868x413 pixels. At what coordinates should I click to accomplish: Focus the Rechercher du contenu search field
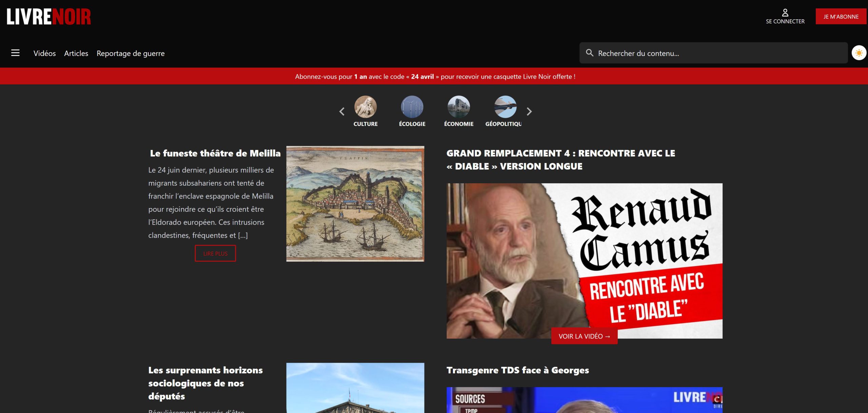coord(713,53)
